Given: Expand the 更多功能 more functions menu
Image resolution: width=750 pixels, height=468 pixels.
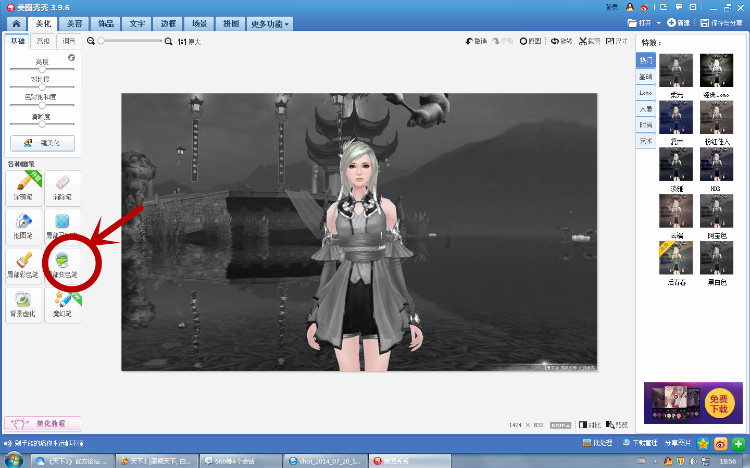Looking at the screenshot, I should (x=270, y=24).
